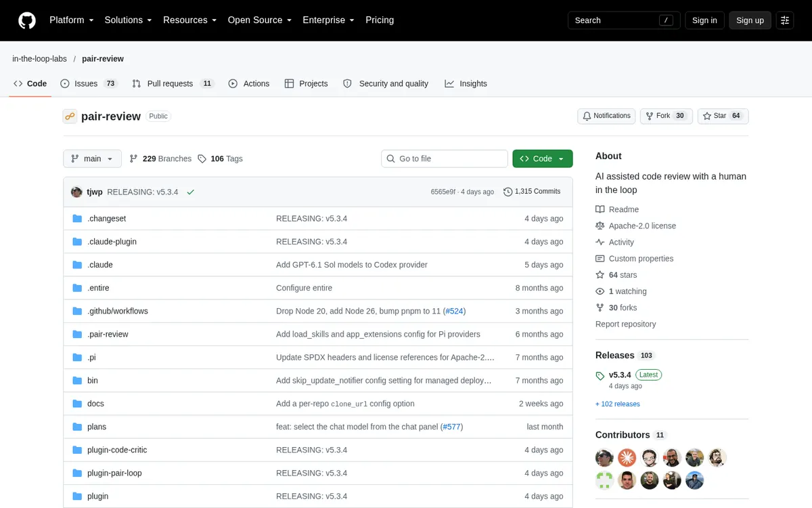Click the plans folder icon
Image resolution: width=812 pixels, height=508 pixels.
point(77,427)
